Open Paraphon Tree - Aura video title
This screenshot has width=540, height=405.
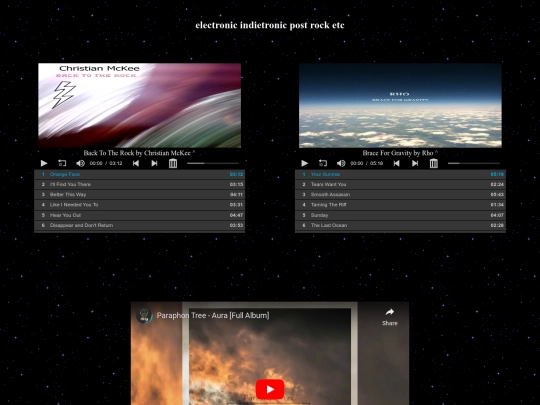[213, 315]
